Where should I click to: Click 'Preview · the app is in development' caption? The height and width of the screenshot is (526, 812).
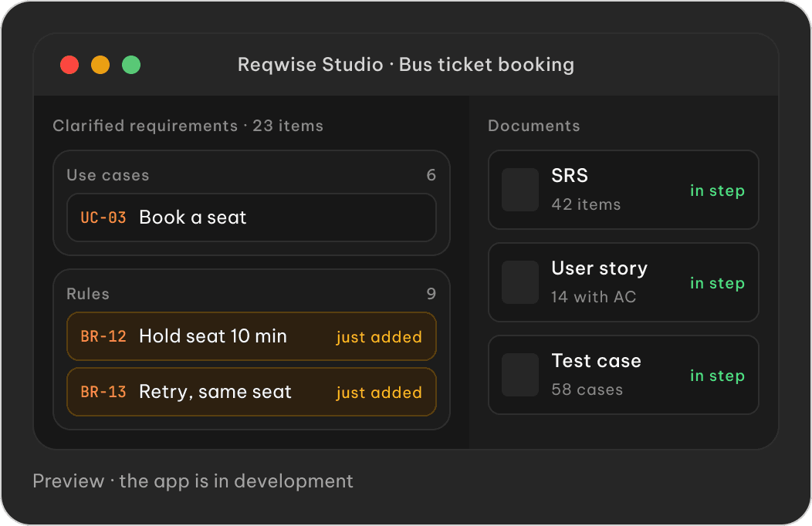pos(193,481)
